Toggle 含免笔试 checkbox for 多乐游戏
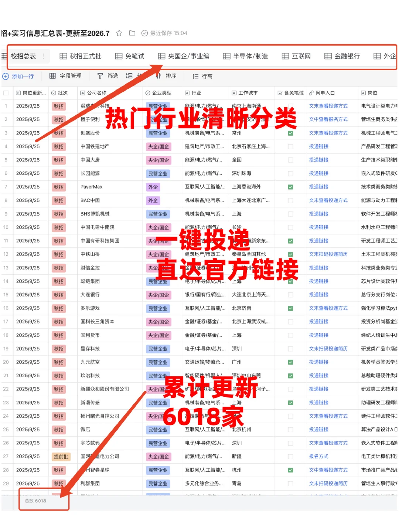Viewport: 399px width, 532px height. (290, 308)
